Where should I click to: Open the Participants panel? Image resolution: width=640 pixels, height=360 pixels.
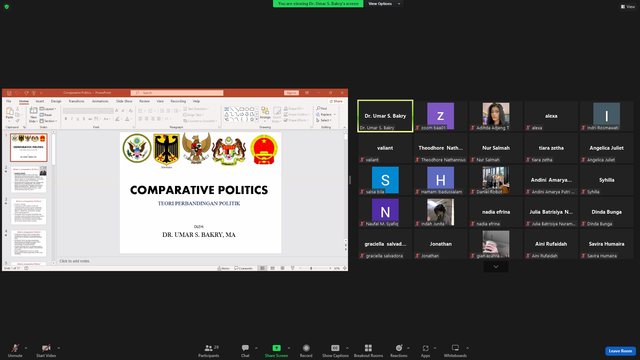[209, 350]
